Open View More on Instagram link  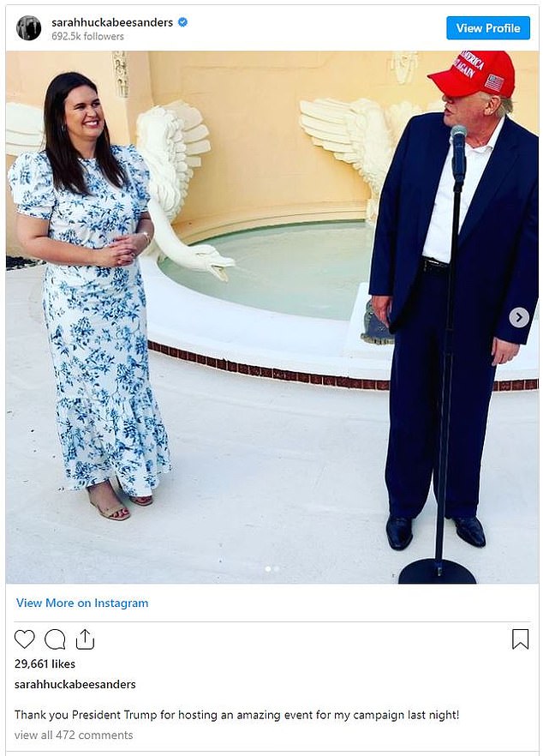tap(82, 603)
